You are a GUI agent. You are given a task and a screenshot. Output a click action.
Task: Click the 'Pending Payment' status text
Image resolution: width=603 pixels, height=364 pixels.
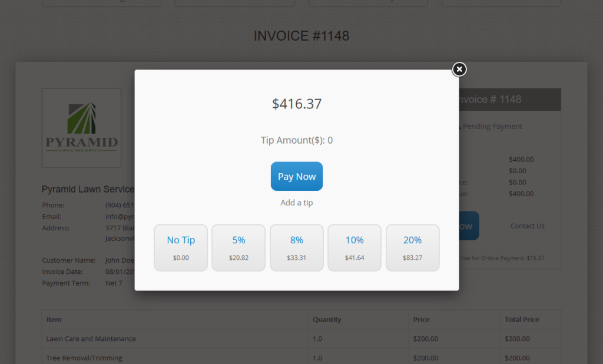(x=492, y=126)
